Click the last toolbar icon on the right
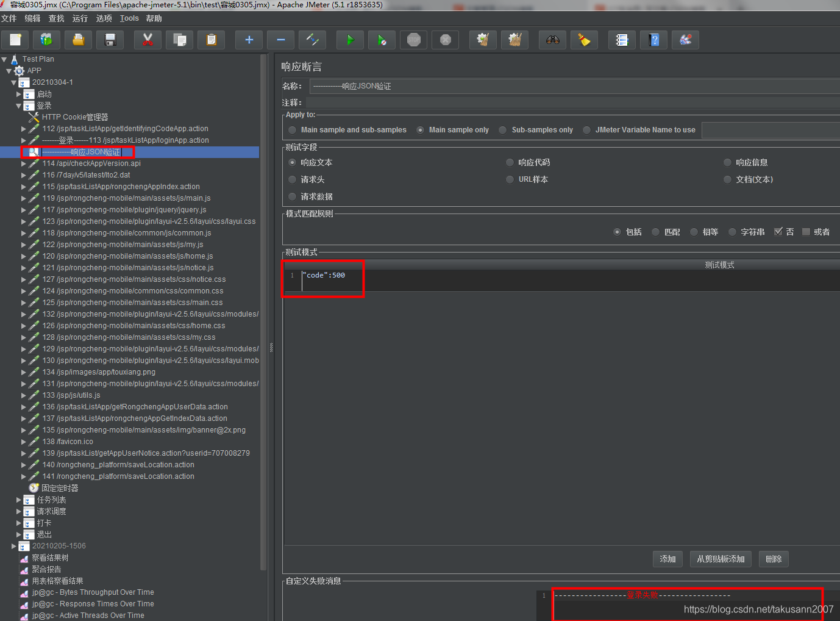840x621 pixels. [x=685, y=40]
